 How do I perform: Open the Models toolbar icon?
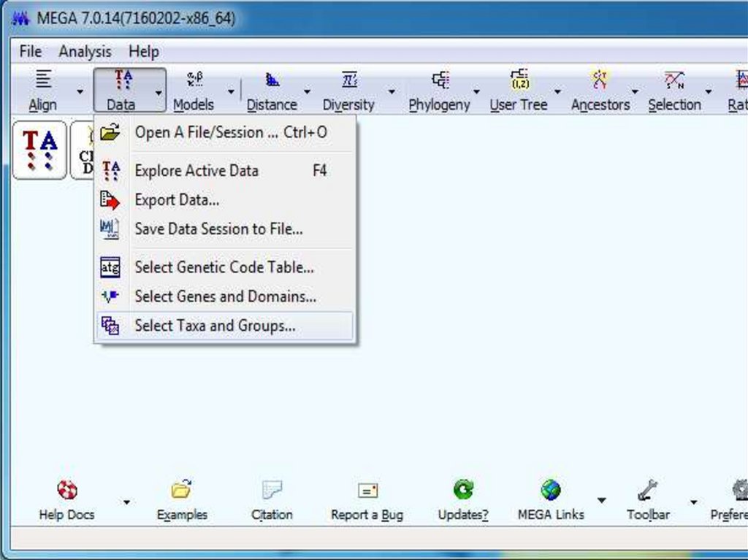(194, 79)
